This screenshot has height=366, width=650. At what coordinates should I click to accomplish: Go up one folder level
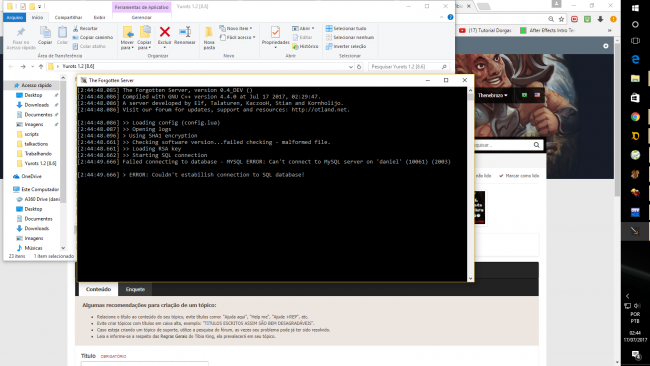41,66
